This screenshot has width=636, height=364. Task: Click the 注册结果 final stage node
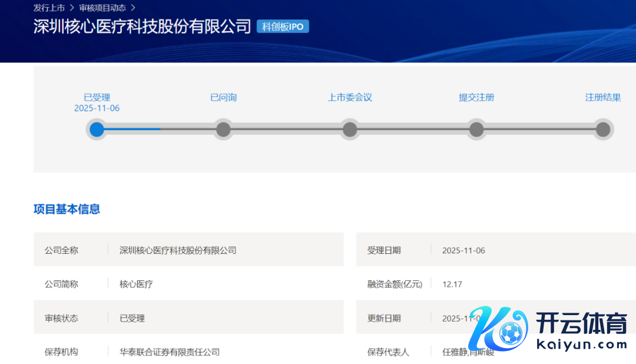(x=602, y=129)
